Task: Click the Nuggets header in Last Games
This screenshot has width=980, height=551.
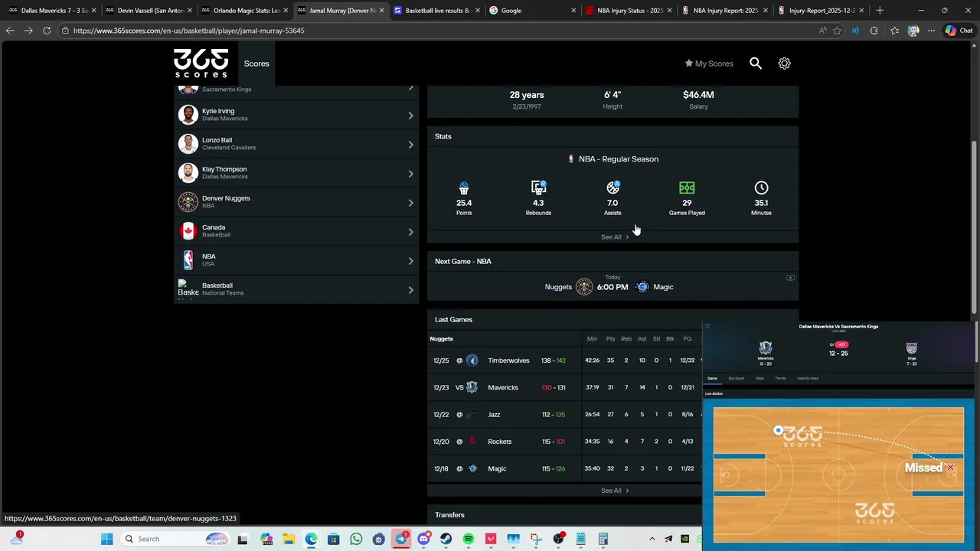Action: click(x=441, y=339)
